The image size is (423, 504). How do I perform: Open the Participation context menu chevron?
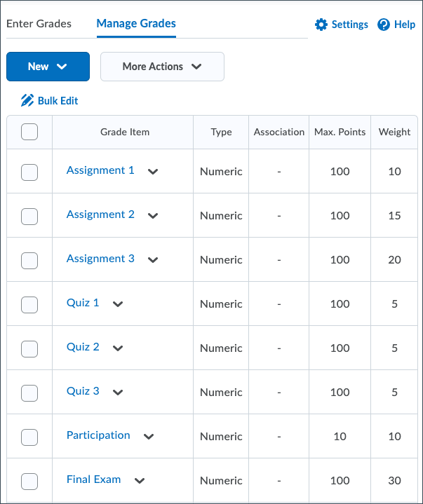coord(149,437)
